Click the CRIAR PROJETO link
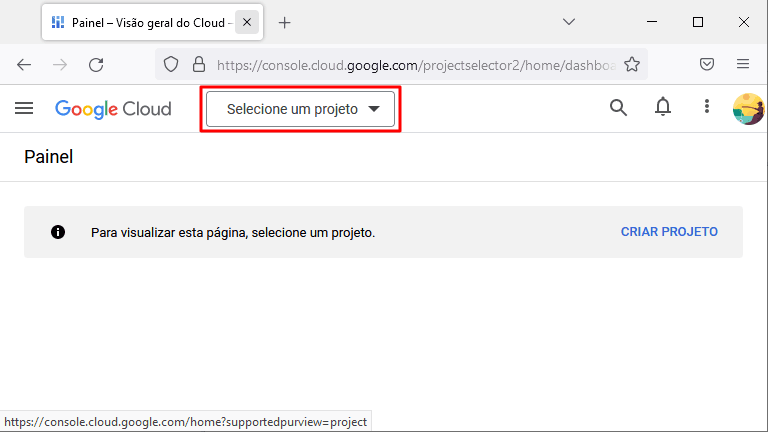 [x=669, y=232]
